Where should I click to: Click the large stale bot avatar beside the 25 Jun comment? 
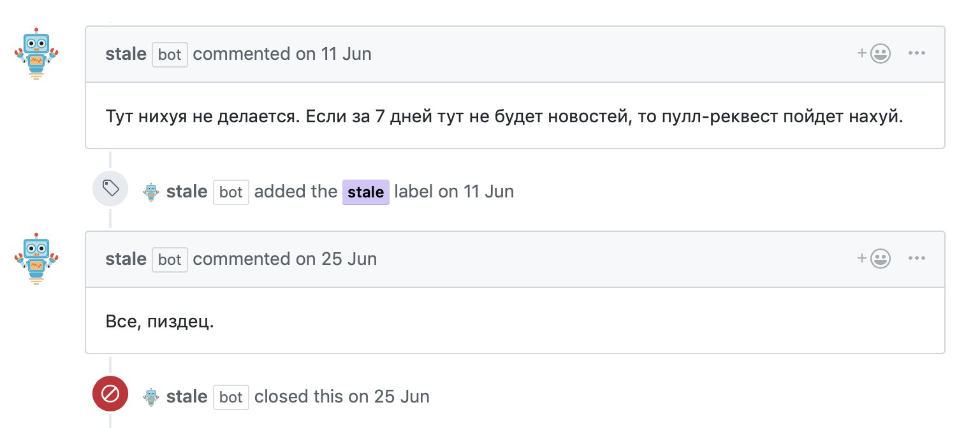click(37, 259)
